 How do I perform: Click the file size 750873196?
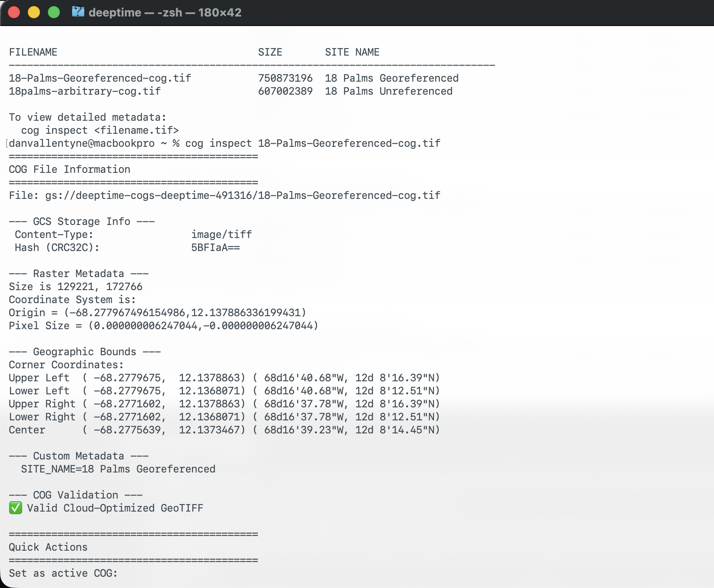point(285,78)
